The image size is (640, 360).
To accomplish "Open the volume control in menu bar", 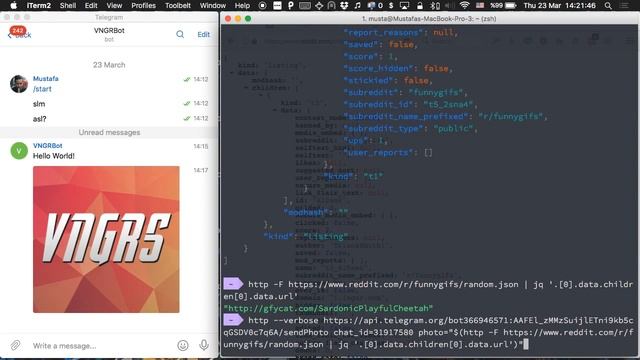I will [x=449, y=5].
